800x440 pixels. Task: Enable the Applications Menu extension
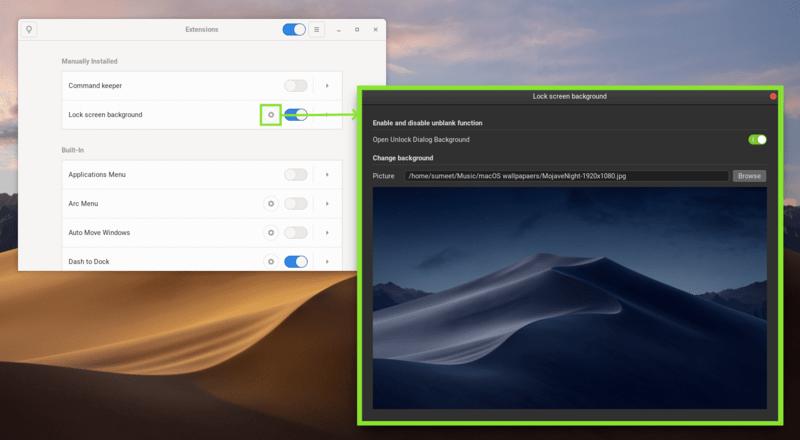[x=296, y=175]
